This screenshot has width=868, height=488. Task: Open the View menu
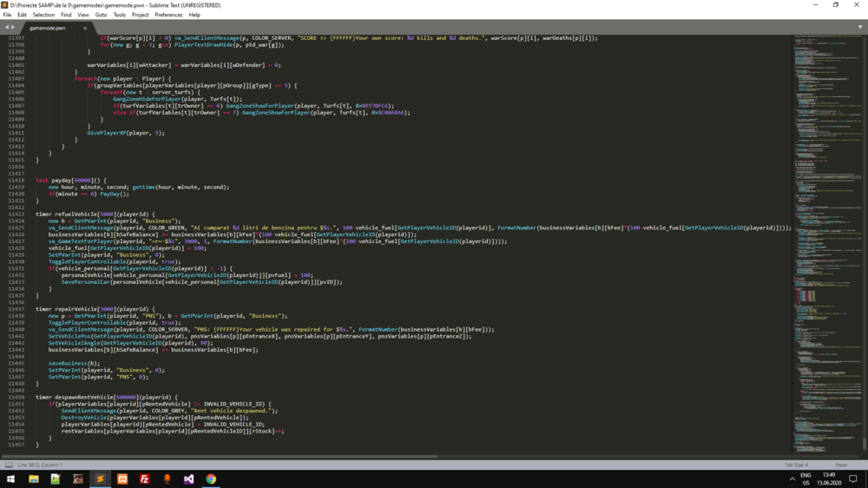coord(83,15)
